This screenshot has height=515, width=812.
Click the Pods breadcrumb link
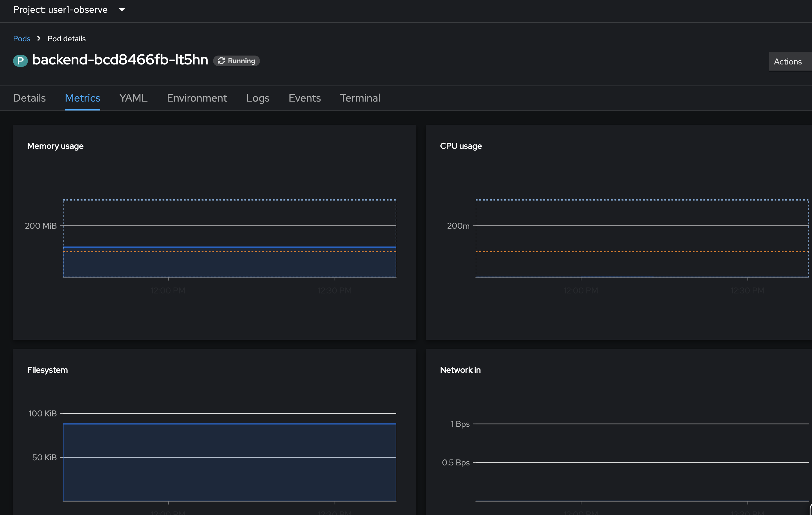coord(22,39)
